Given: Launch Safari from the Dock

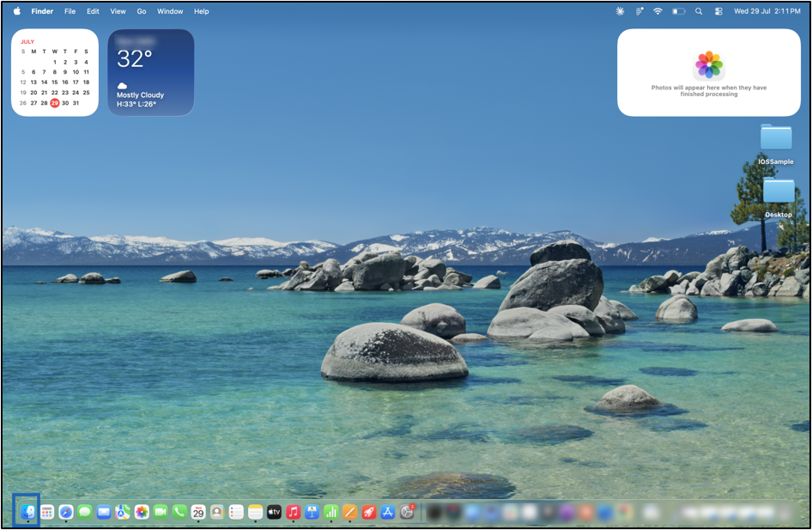Looking at the screenshot, I should (x=66, y=512).
